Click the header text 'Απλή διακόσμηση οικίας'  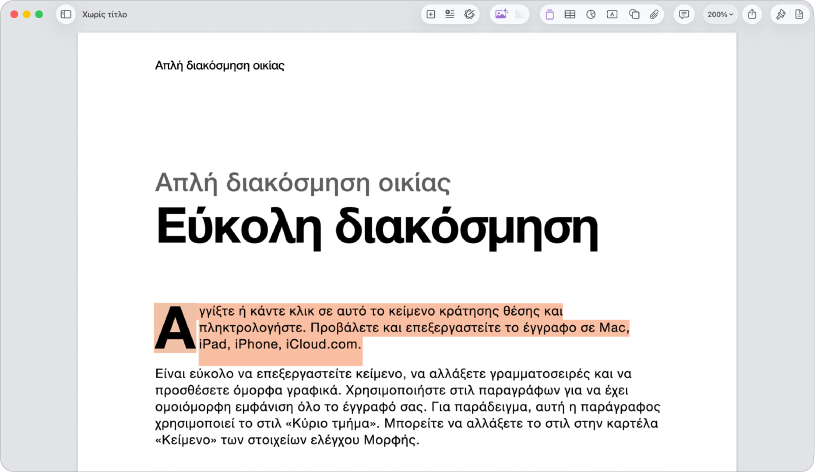tap(220, 66)
